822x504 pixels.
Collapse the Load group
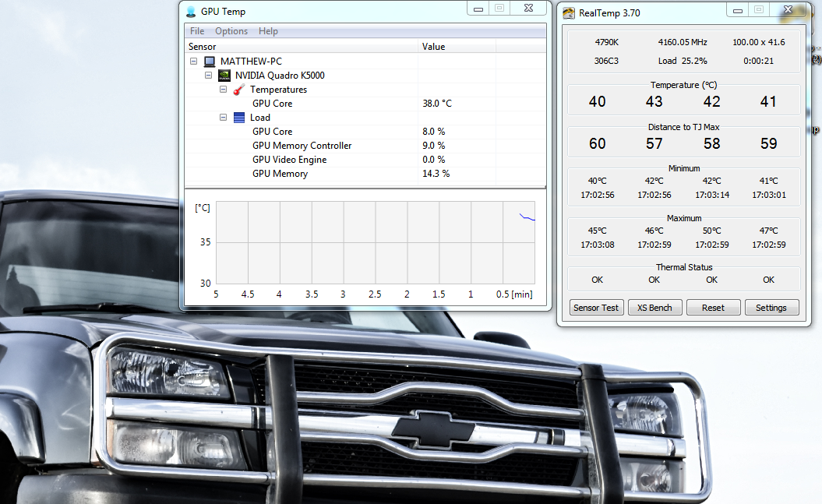coord(223,118)
